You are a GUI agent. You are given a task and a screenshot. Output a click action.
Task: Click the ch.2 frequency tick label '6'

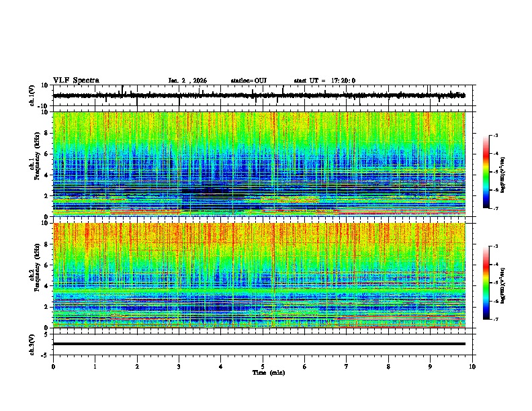coord(46,265)
